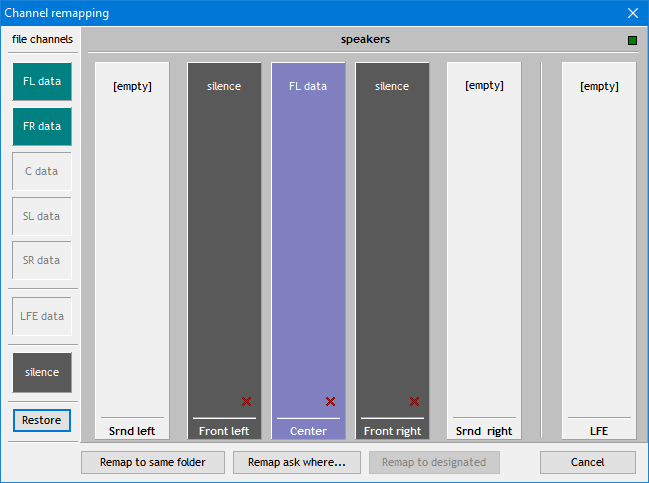Screen dimensions: 649x483
Task: Click Remap to same folder
Action: click(152, 462)
